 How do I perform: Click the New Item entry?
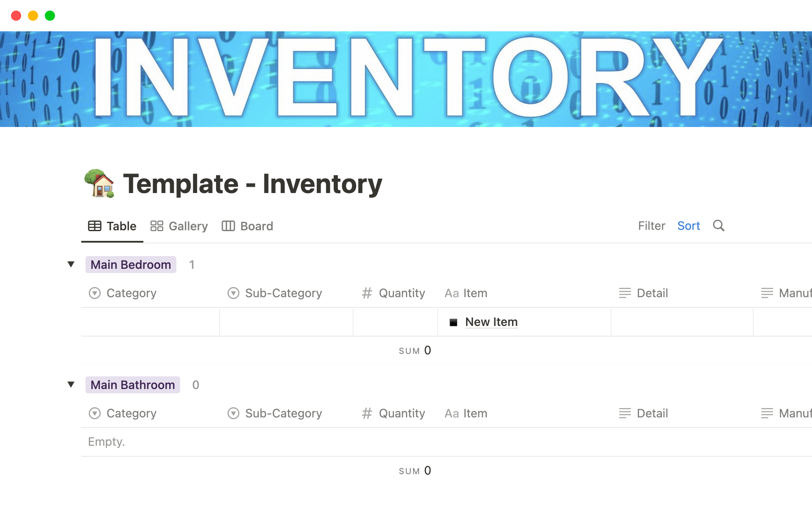click(490, 322)
